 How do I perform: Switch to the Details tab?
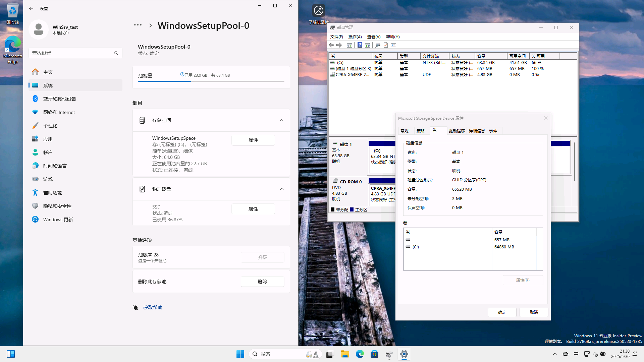point(477,131)
